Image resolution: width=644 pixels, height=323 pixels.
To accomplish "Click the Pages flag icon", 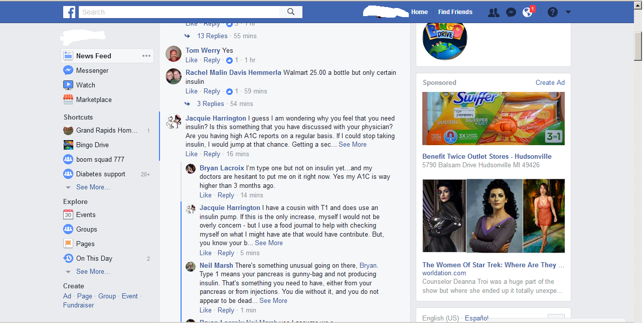I will 68,244.
